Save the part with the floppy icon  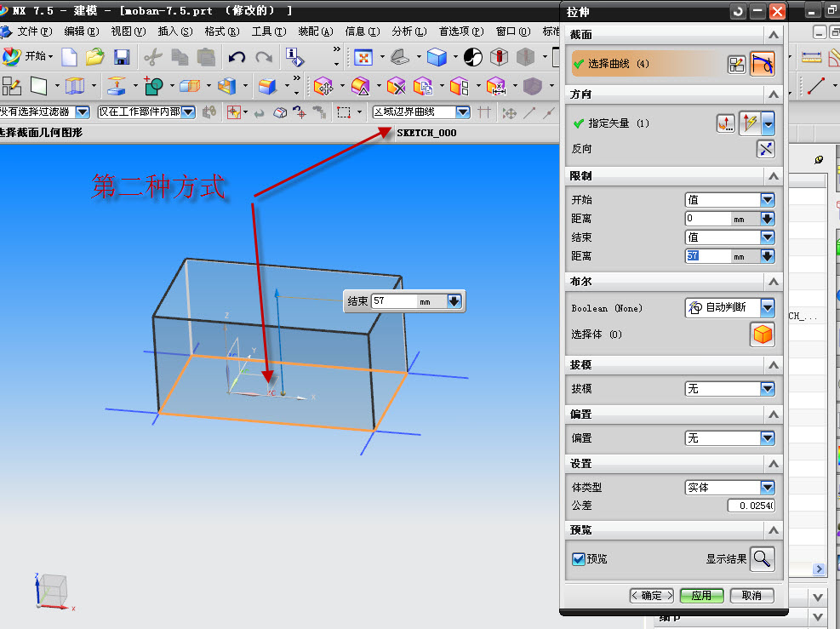click(122, 57)
